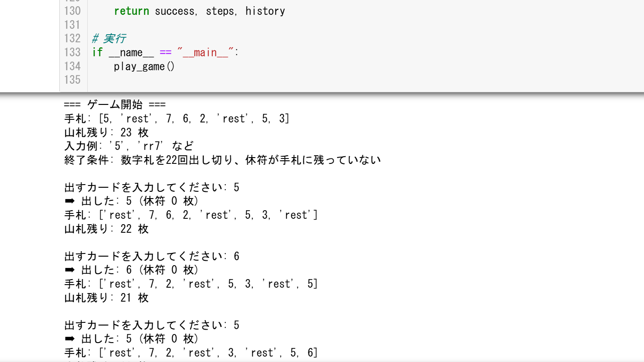Click the '=== ゲーム開始 ===' output header
Screen dimensions: 644x362
tap(115, 105)
